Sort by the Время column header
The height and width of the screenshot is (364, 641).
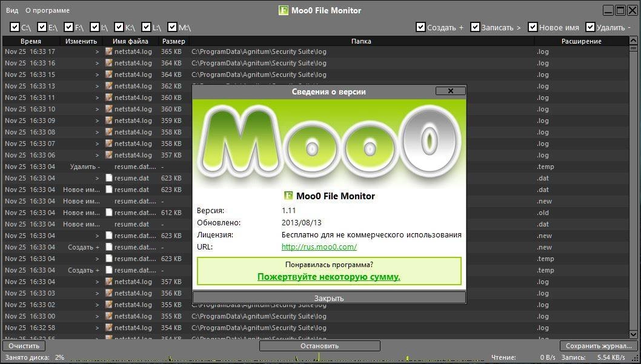click(31, 41)
